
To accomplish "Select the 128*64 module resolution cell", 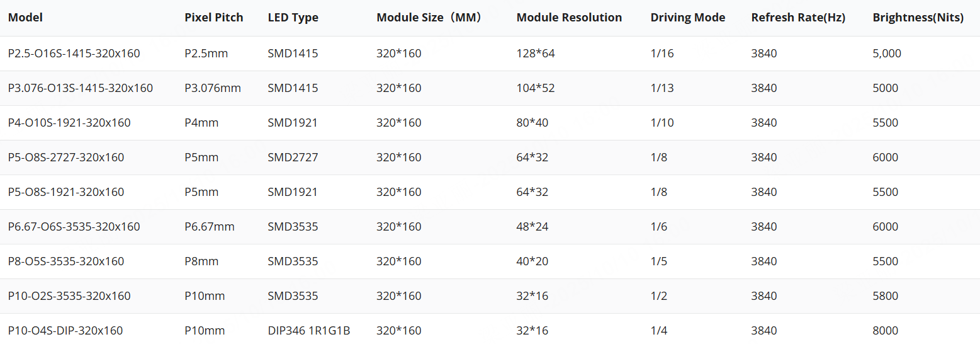I will click(x=536, y=54).
